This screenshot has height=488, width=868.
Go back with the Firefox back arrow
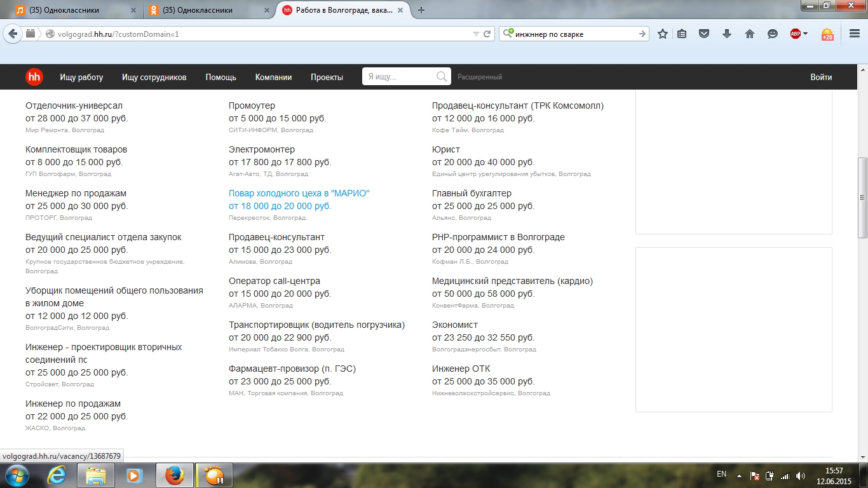tap(13, 34)
